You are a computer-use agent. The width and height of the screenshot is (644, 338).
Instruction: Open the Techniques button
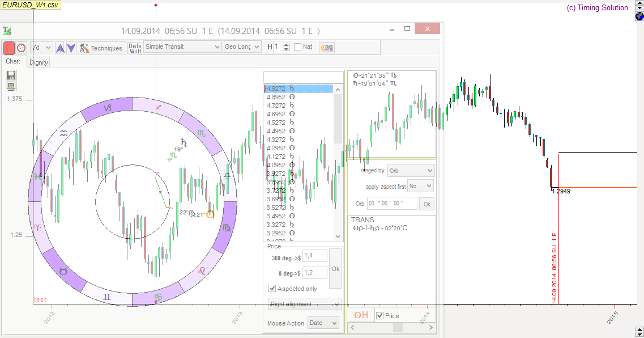tap(101, 48)
